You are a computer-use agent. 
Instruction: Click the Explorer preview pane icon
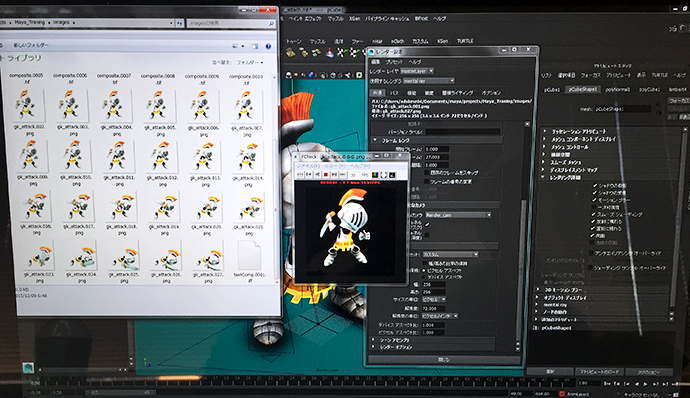point(255,46)
